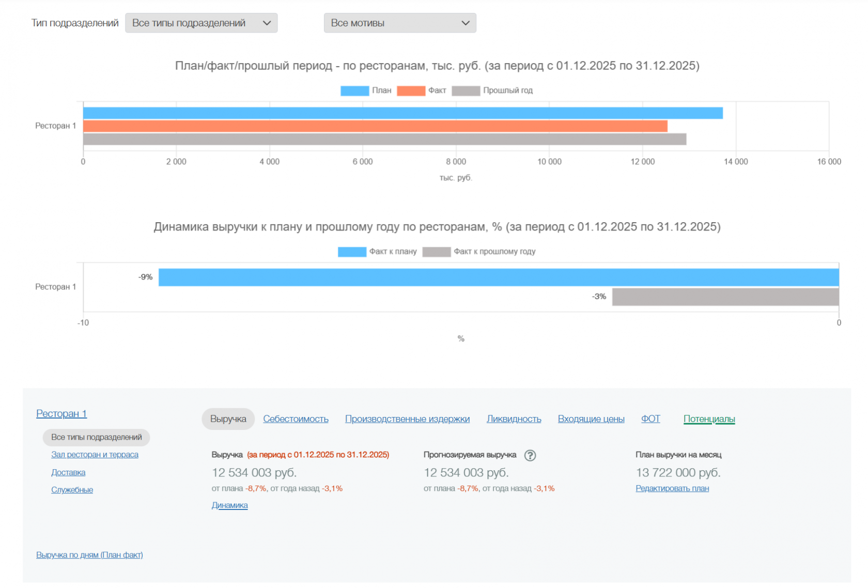Toggle 'Факт' legend series visibility
Viewport: 868px width, 588px height.
[x=421, y=90]
